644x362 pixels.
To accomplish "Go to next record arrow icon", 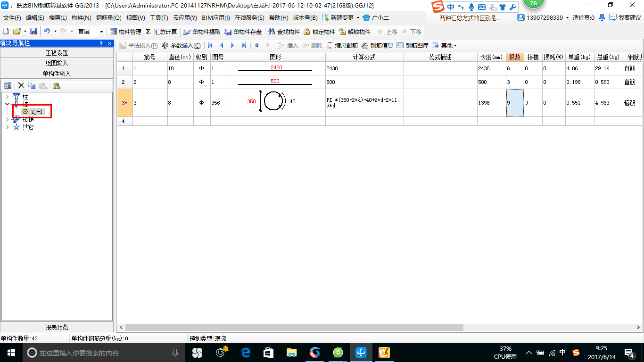I will point(232,45).
